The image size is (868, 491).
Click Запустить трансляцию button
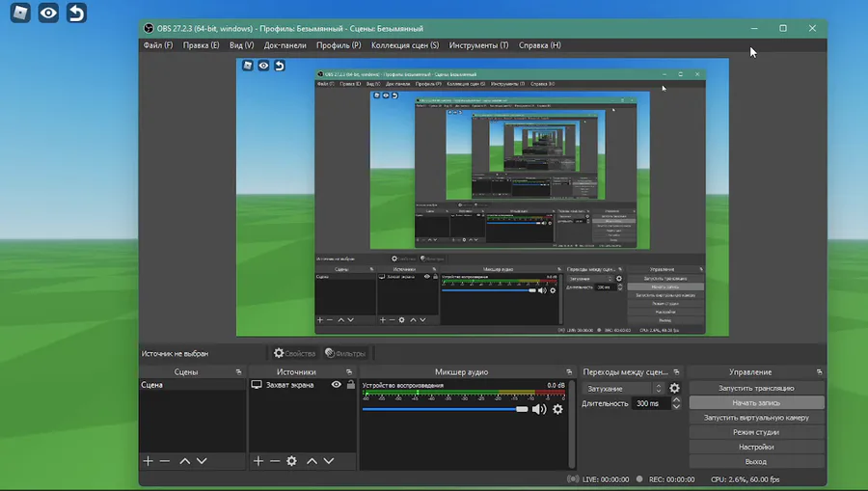click(756, 388)
